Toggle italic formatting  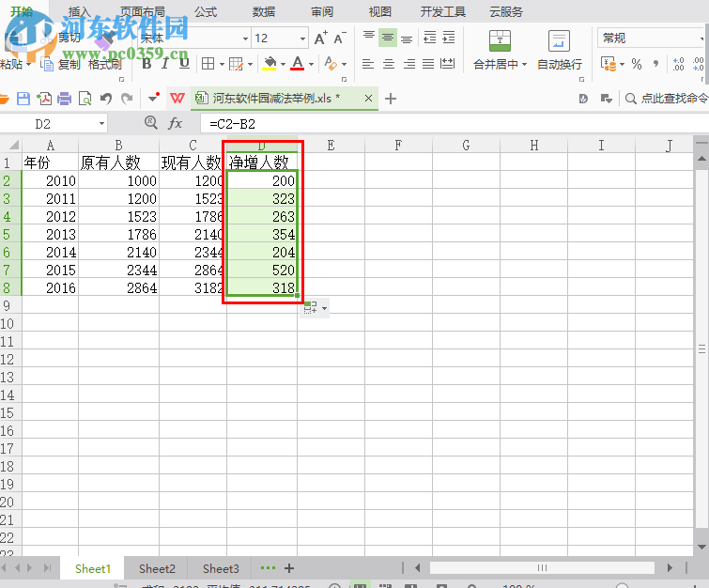point(165,64)
